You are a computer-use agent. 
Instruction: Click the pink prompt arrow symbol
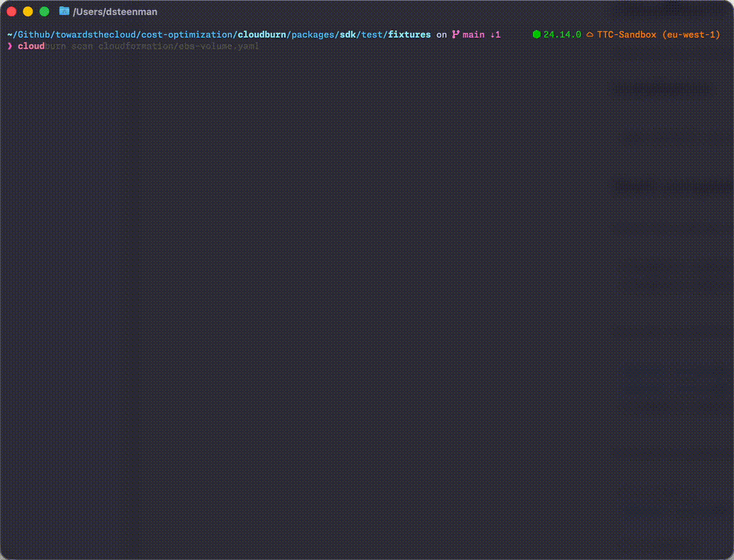[10, 46]
